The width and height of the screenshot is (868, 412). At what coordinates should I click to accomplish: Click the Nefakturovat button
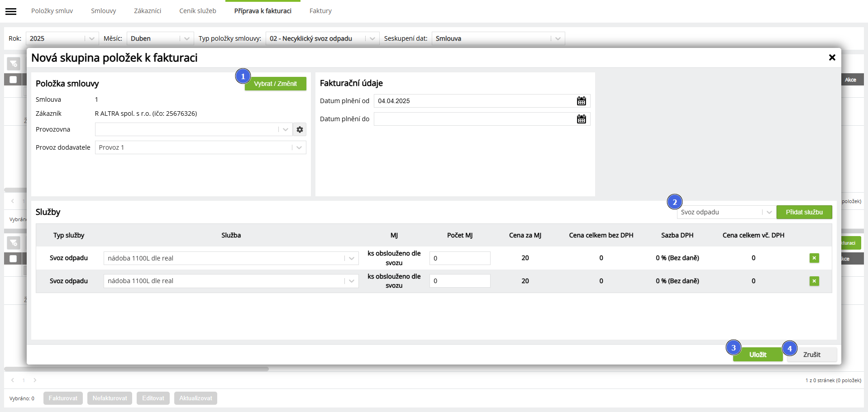pyautogui.click(x=110, y=398)
